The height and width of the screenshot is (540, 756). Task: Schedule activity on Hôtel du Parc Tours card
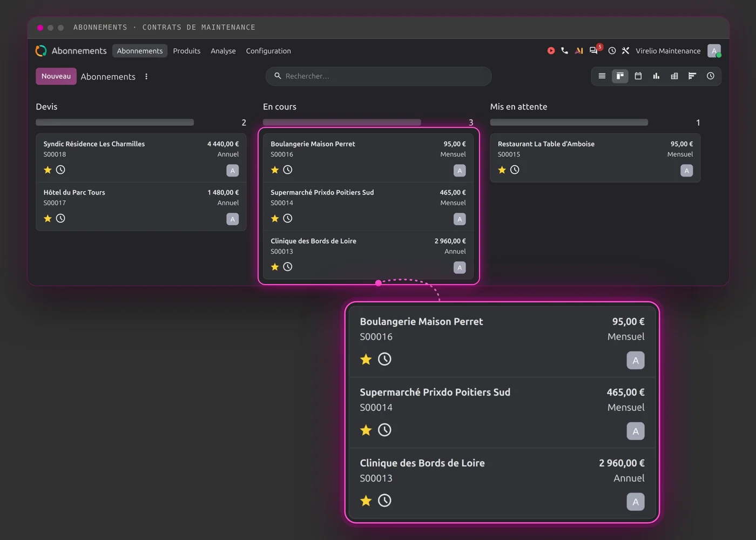[60, 218]
